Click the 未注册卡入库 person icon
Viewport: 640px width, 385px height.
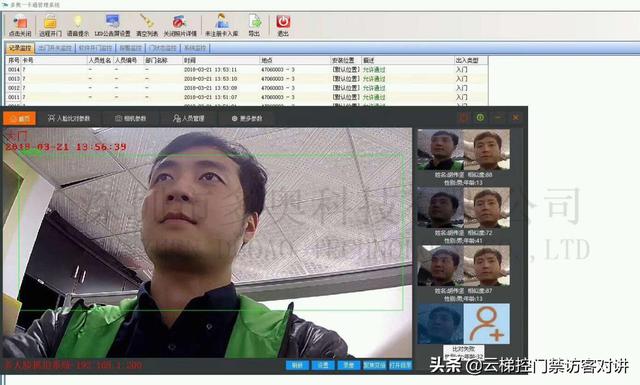[221, 21]
